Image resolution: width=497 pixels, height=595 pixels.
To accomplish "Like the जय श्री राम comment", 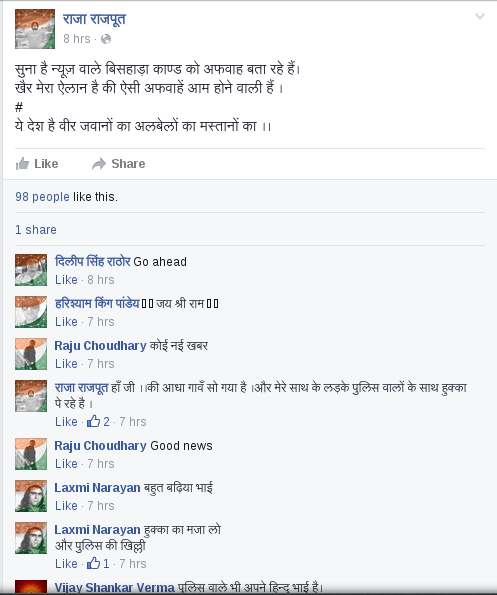I will 66,322.
